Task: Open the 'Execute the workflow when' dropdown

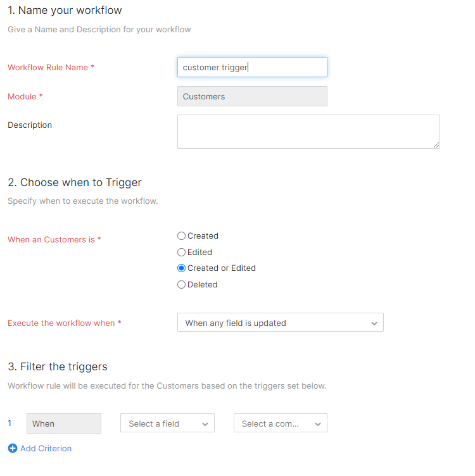Action: pyautogui.click(x=280, y=323)
